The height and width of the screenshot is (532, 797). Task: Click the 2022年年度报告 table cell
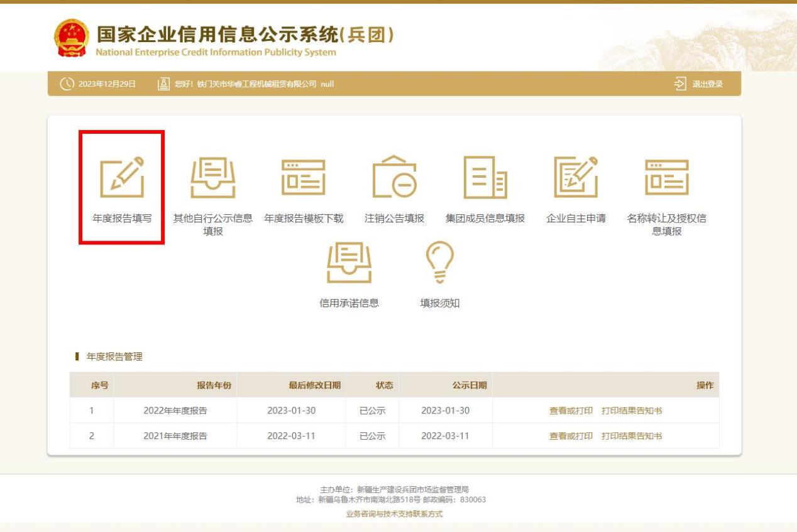(x=175, y=411)
